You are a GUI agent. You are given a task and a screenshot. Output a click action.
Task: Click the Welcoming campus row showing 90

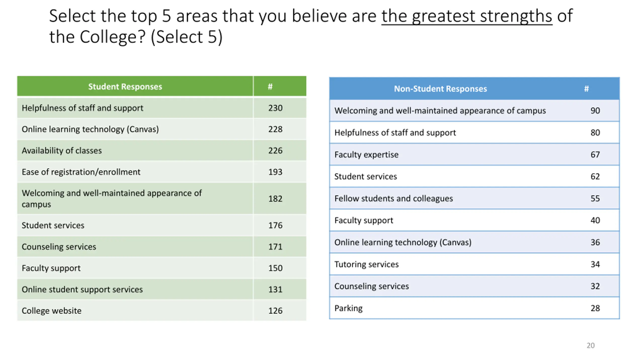tap(474, 111)
